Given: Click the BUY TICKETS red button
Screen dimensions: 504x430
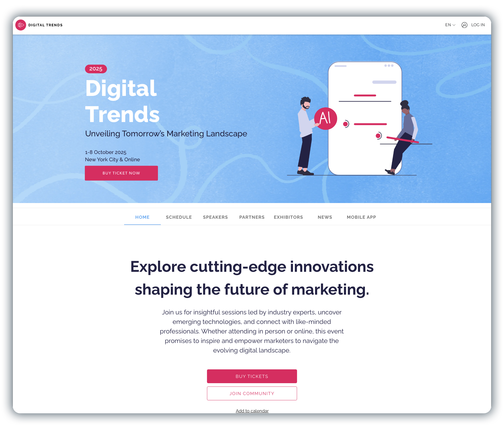Looking at the screenshot, I should [x=252, y=376].
